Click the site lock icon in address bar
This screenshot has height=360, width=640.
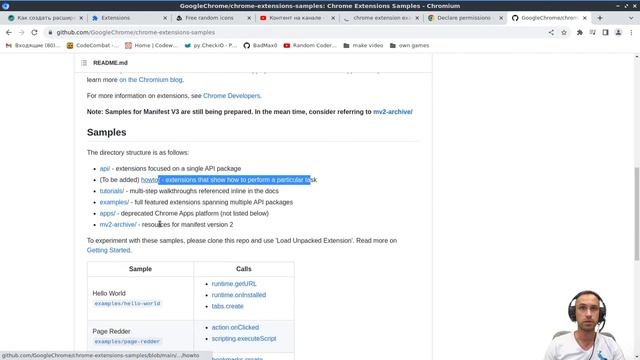50,32
